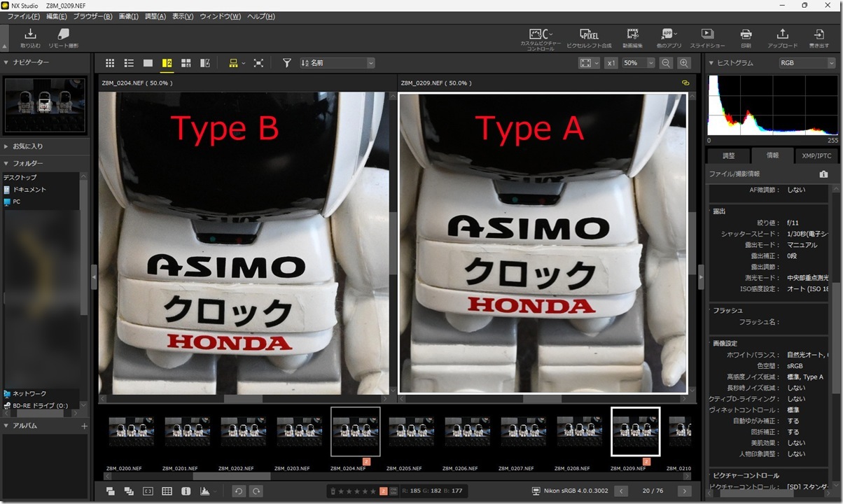This screenshot has height=504, width=843.
Task: Open the ファイル(F) menu
Action: click(x=23, y=16)
